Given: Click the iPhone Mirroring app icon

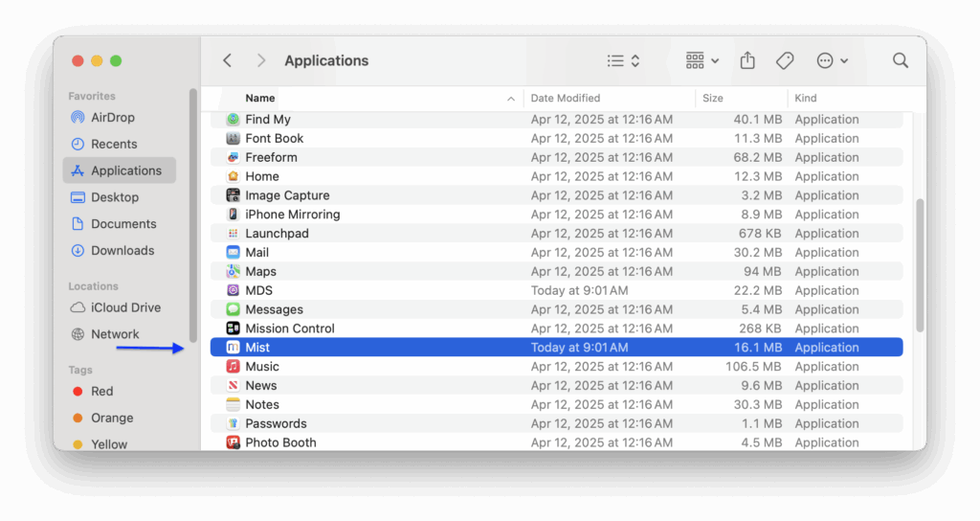Looking at the screenshot, I should coord(234,214).
